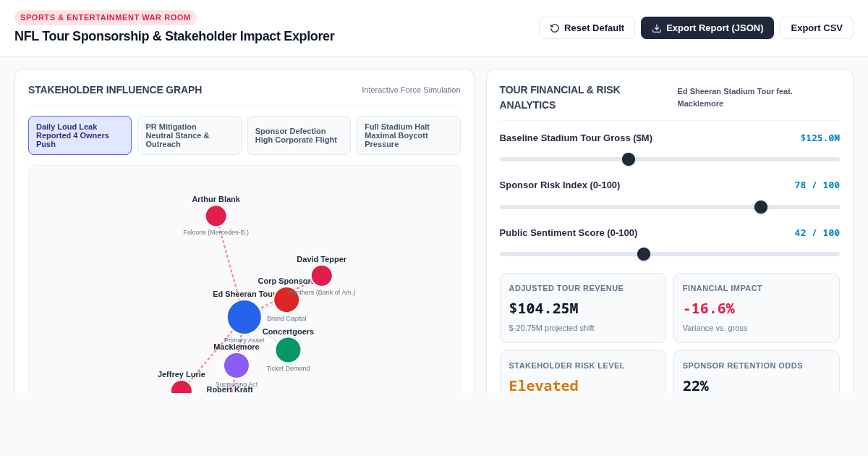868x456 pixels.
Task: Click the Sports & Entertainment War Room badge
Action: (x=106, y=17)
